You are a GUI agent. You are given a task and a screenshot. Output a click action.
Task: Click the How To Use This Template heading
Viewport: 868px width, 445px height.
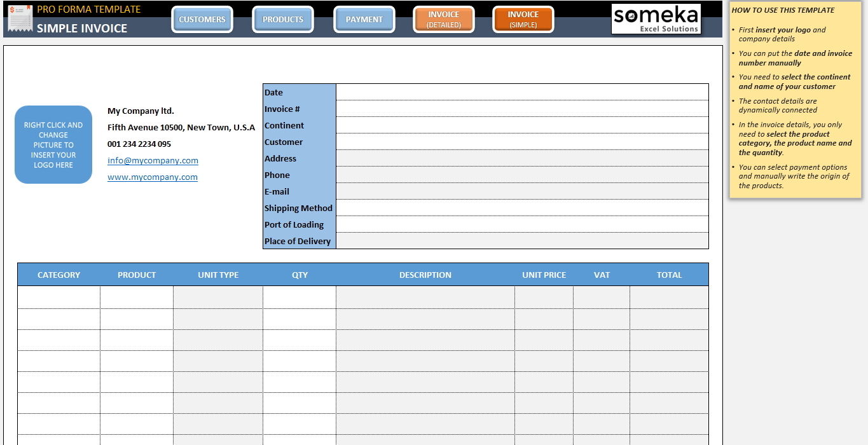click(x=783, y=10)
